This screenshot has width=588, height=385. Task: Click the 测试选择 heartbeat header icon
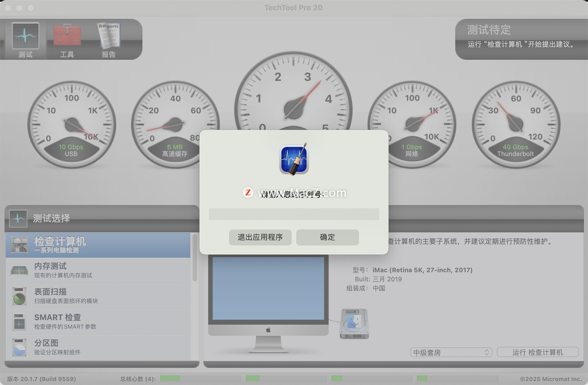click(x=18, y=219)
